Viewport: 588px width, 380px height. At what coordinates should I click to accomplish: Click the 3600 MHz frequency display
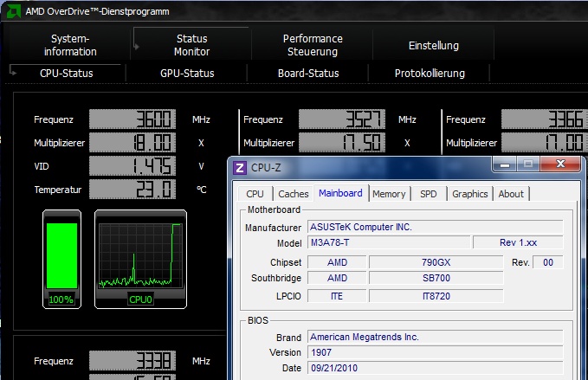point(132,119)
